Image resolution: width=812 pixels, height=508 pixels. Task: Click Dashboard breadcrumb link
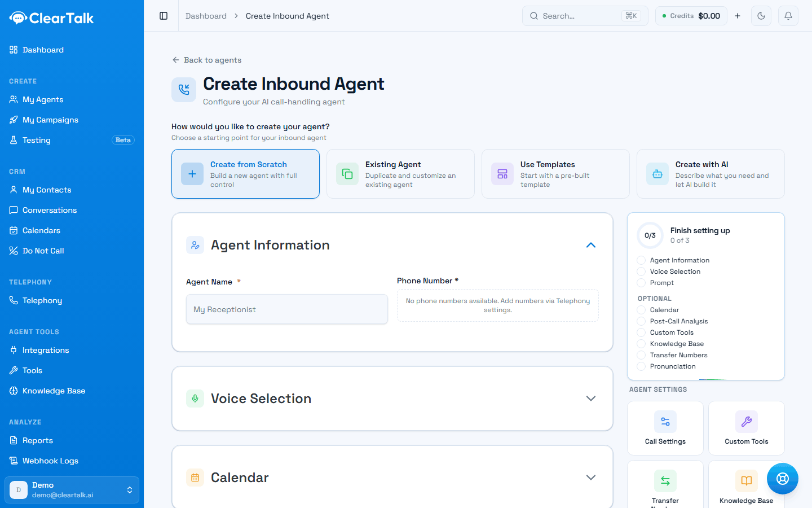[x=206, y=16]
